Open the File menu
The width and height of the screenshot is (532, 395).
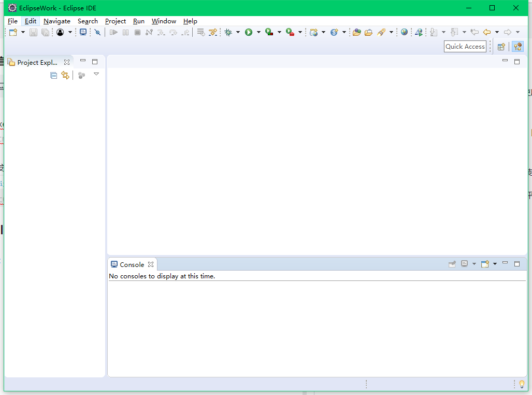point(12,21)
